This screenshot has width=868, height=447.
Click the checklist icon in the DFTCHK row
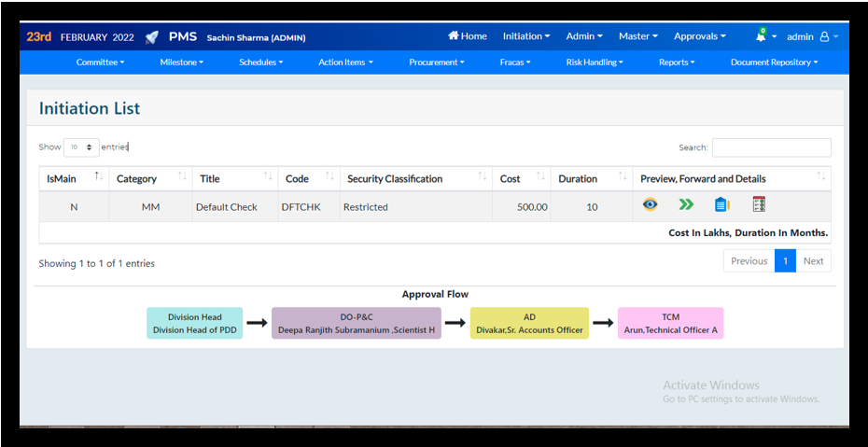pyautogui.click(x=759, y=204)
